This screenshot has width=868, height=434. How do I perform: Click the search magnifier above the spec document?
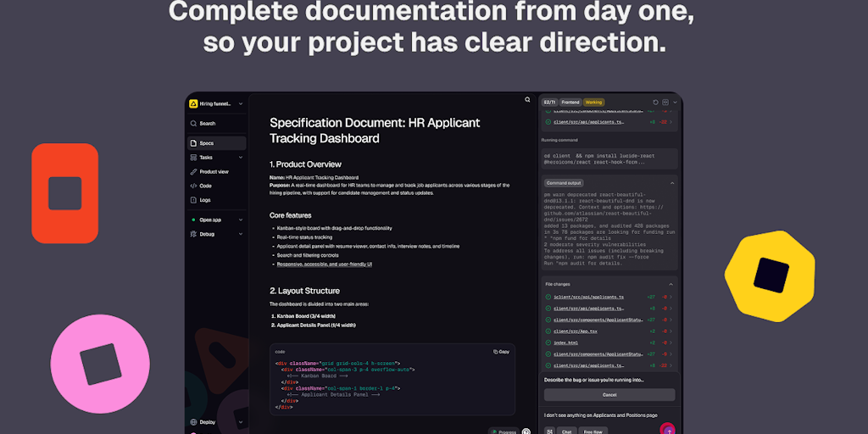(527, 100)
